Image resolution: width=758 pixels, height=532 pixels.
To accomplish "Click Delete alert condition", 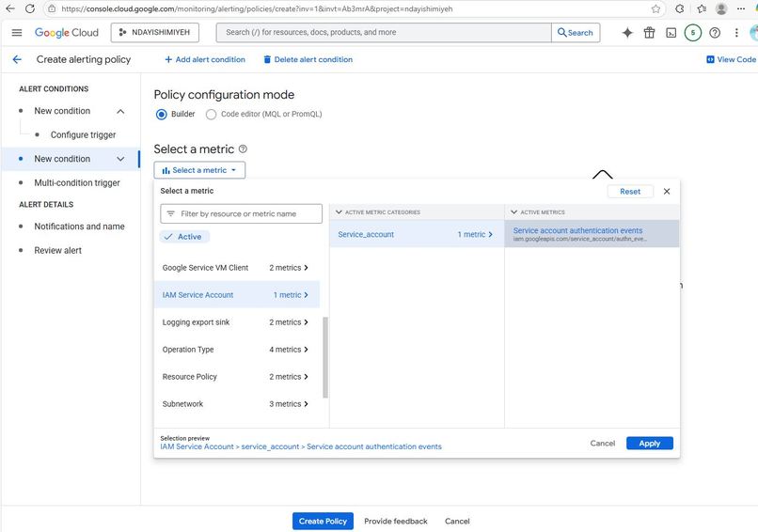I will [x=308, y=59].
